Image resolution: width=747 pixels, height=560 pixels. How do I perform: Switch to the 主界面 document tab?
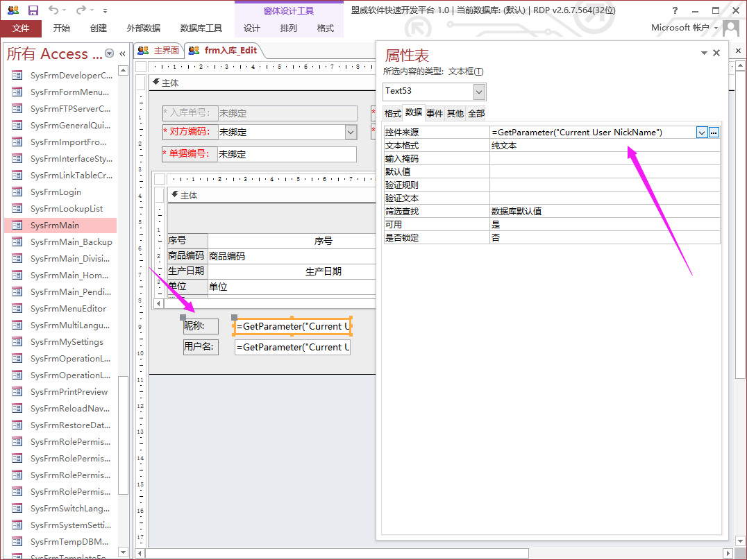pyautogui.click(x=159, y=51)
